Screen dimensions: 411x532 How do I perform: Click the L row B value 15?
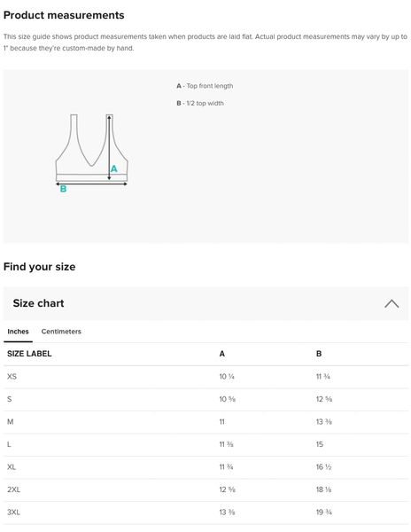pos(320,444)
